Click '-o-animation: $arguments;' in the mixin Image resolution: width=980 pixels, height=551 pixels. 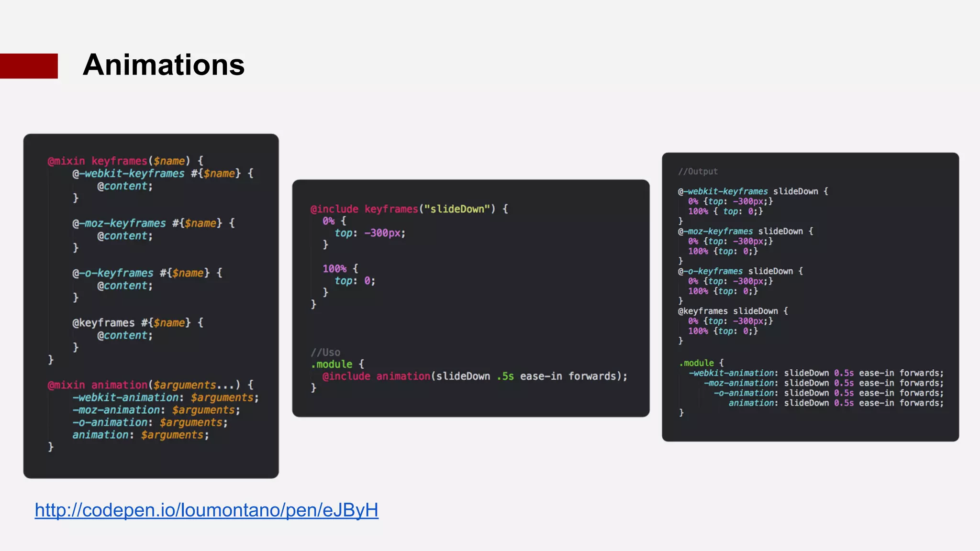[x=150, y=422]
